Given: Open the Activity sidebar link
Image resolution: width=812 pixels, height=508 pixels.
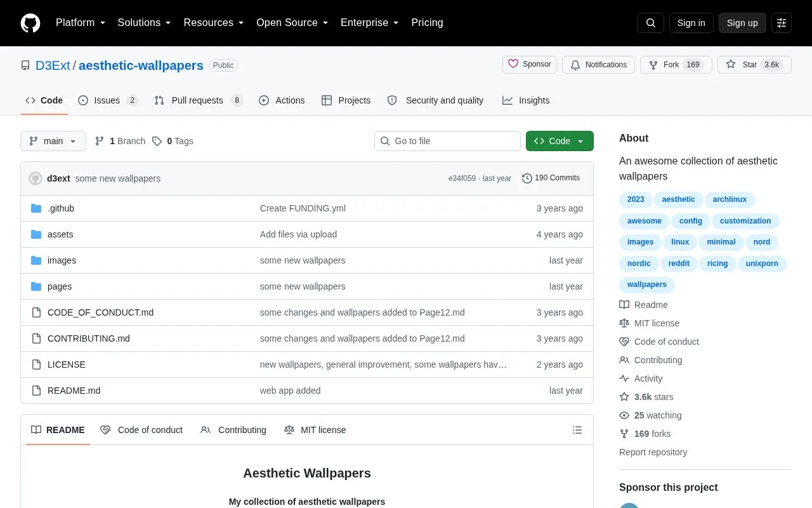Looking at the screenshot, I should click(641, 378).
